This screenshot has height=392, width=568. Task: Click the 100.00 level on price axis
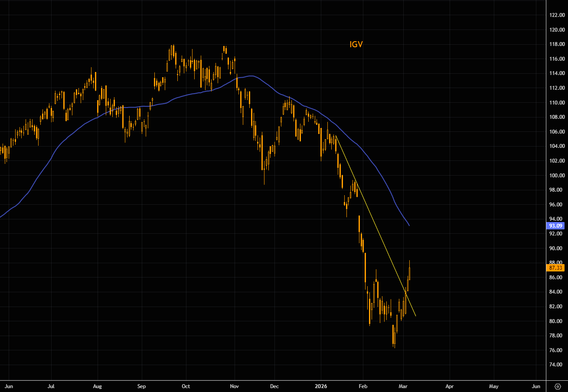556,175
